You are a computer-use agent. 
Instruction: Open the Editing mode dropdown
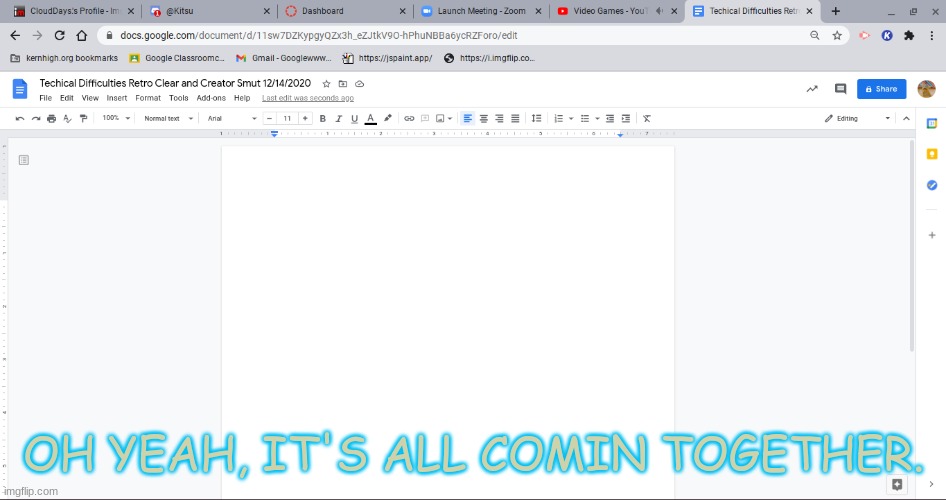coord(857,118)
